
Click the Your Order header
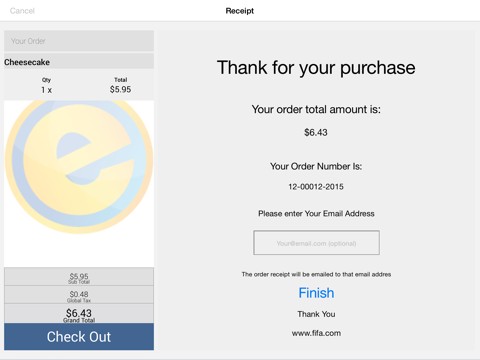[79, 41]
